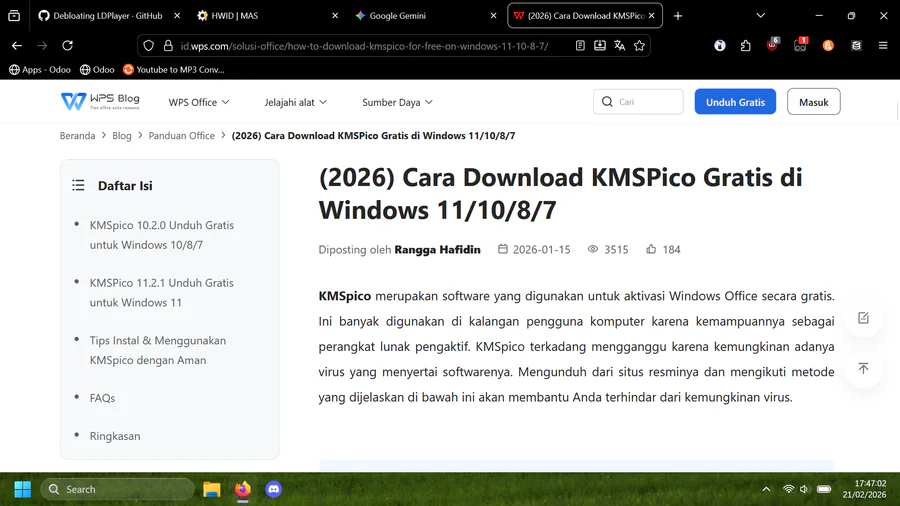Go to Beranda breadcrumb
Viewport: 900px width, 506px height.
tap(77, 135)
